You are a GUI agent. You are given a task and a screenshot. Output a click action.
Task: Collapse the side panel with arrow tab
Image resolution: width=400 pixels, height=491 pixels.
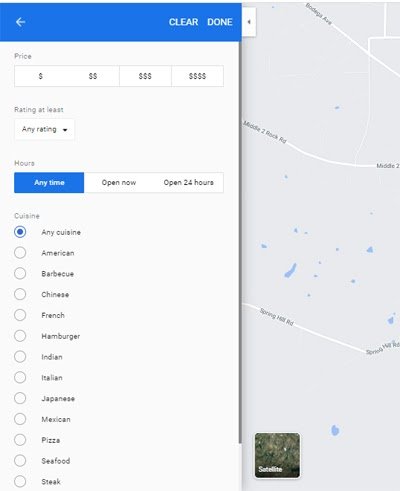(x=249, y=22)
